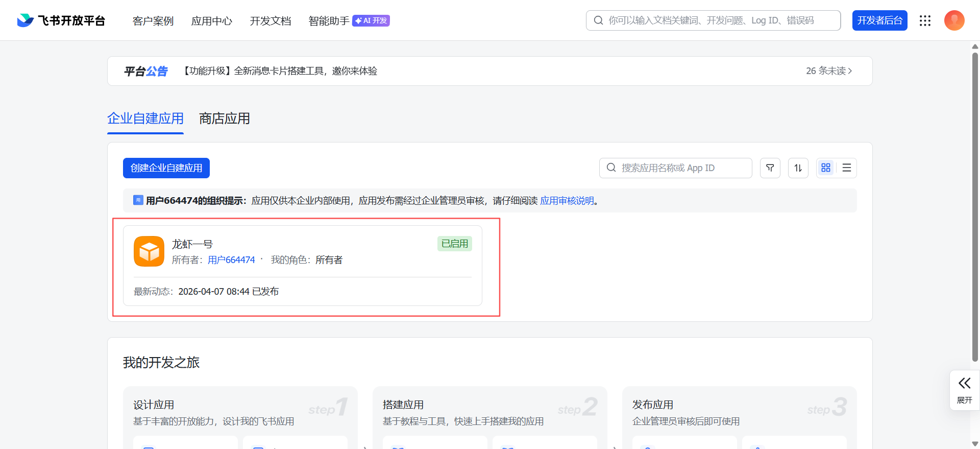Image resolution: width=980 pixels, height=449 pixels.
Task: Click the magnifier icon in top search
Action: 599,20
